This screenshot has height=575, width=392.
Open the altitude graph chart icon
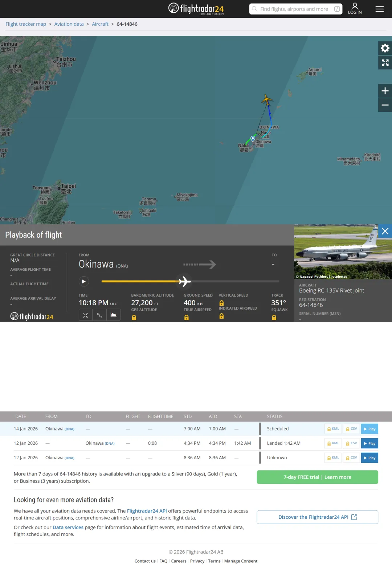pyautogui.click(x=113, y=315)
